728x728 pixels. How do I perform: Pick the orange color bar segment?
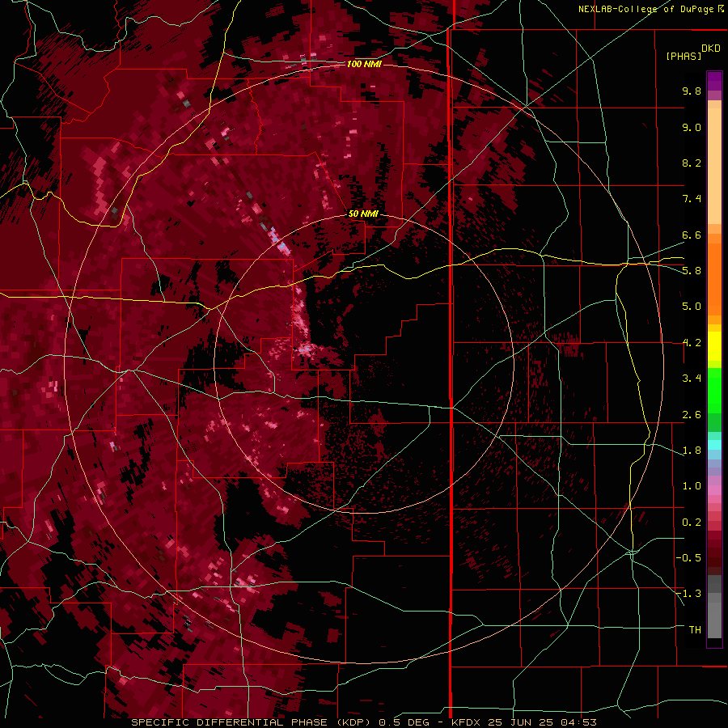714,278
